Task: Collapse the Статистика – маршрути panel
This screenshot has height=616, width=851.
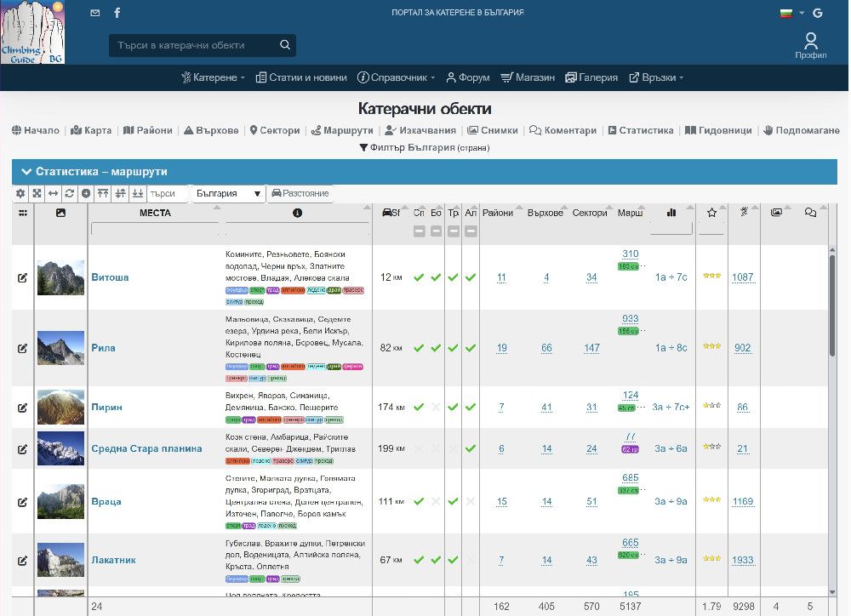Action: pos(26,172)
